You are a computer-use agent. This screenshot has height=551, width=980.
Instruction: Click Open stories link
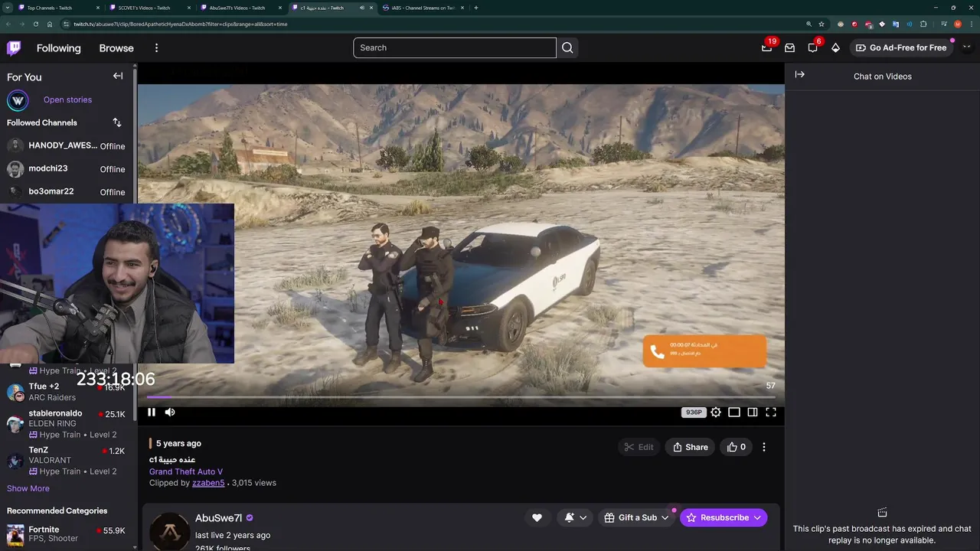coord(67,99)
